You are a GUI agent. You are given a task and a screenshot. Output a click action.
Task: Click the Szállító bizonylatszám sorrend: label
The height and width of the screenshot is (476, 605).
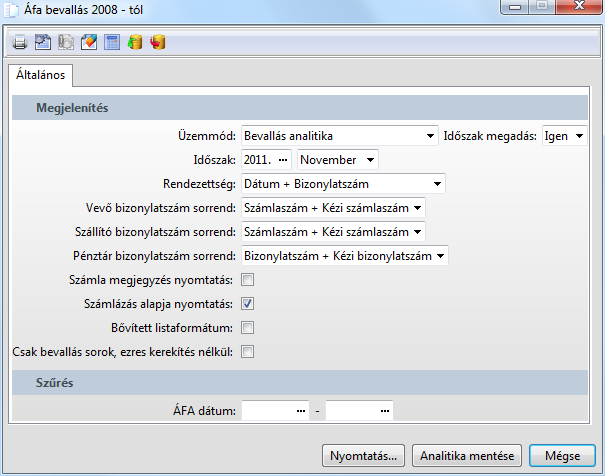coord(155,232)
